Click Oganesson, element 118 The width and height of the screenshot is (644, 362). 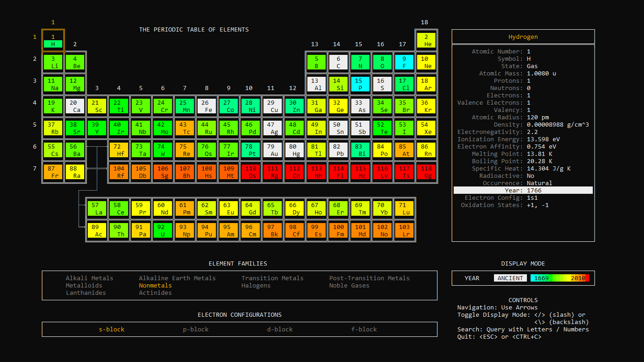[426, 172]
